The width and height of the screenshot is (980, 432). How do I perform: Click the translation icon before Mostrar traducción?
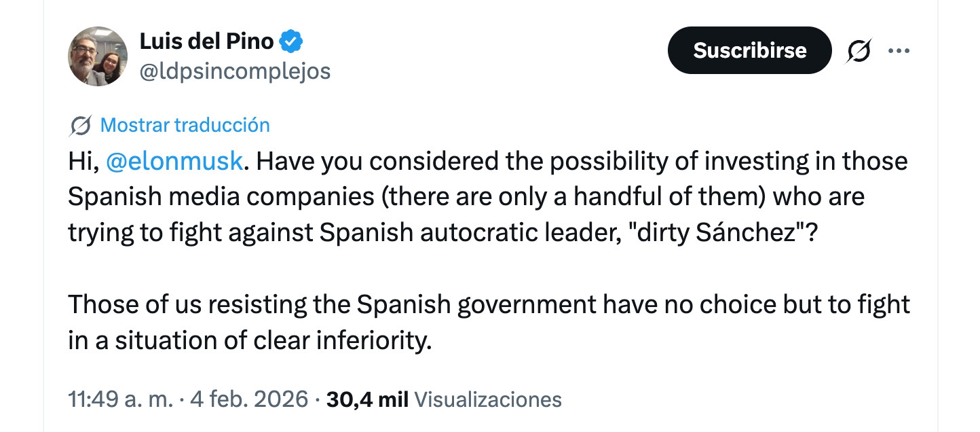point(81,126)
